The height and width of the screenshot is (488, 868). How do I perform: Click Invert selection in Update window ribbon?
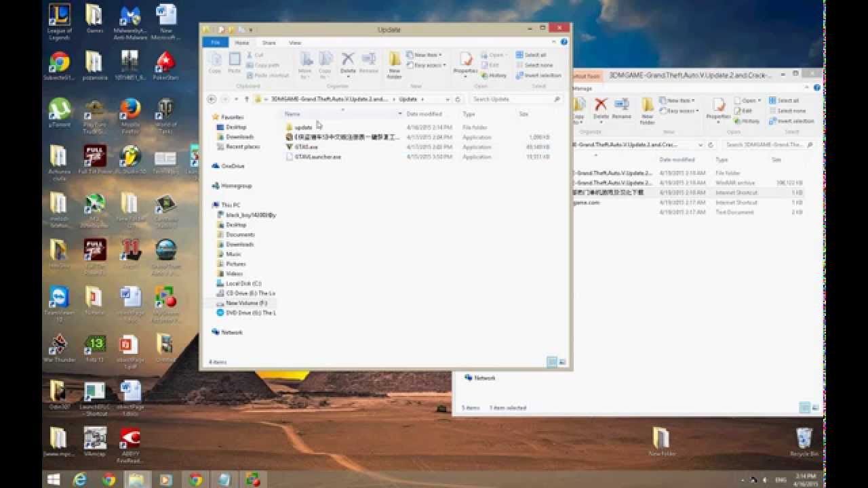click(x=538, y=75)
